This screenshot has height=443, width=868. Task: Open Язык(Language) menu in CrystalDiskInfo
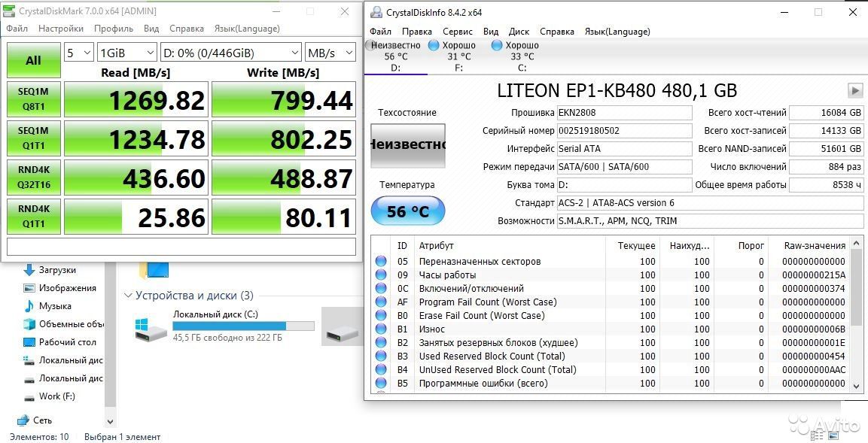(617, 32)
